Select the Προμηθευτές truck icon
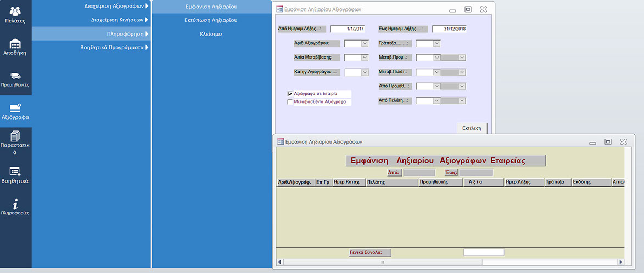 [x=15, y=79]
